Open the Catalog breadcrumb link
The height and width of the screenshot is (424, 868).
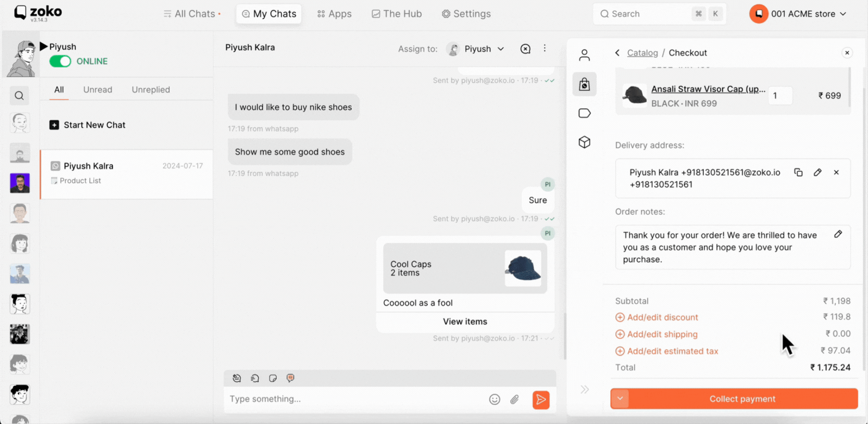pos(642,53)
